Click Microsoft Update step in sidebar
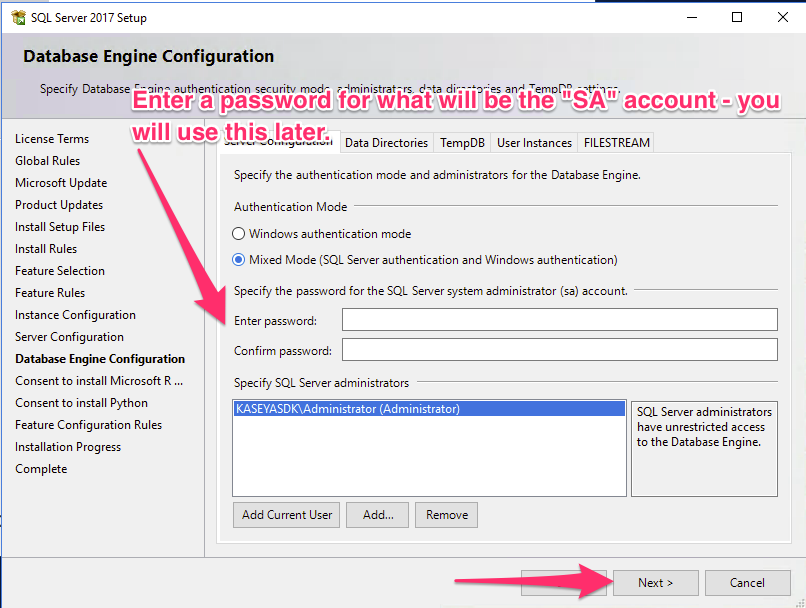This screenshot has width=806, height=608. point(61,183)
